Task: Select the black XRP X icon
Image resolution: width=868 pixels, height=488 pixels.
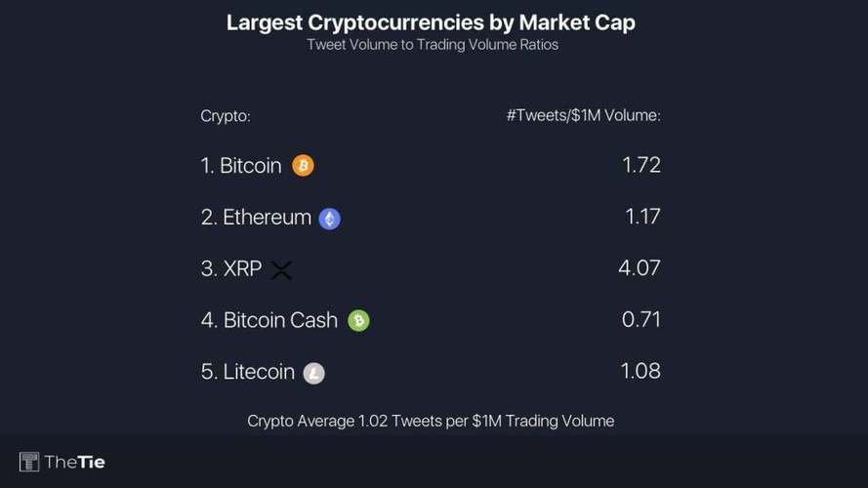Action: [281, 270]
